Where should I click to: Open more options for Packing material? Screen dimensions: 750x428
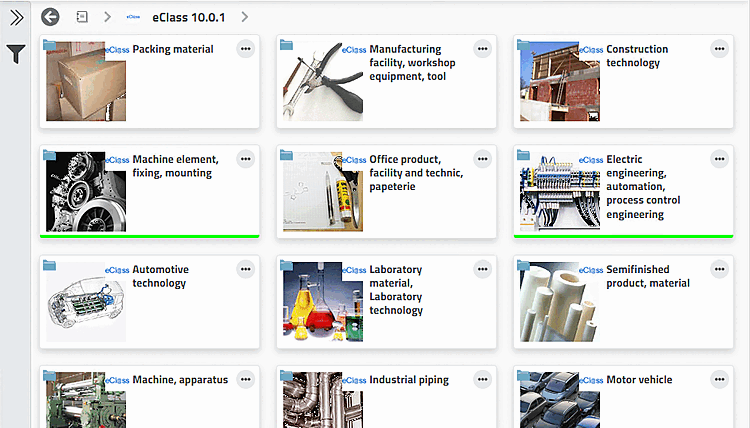click(246, 49)
